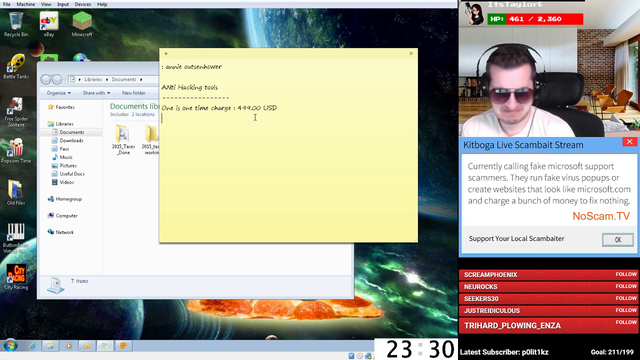Launch the Minecraft desktop icon
Viewport: 640px width, 360px height.
click(x=82, y=24)
